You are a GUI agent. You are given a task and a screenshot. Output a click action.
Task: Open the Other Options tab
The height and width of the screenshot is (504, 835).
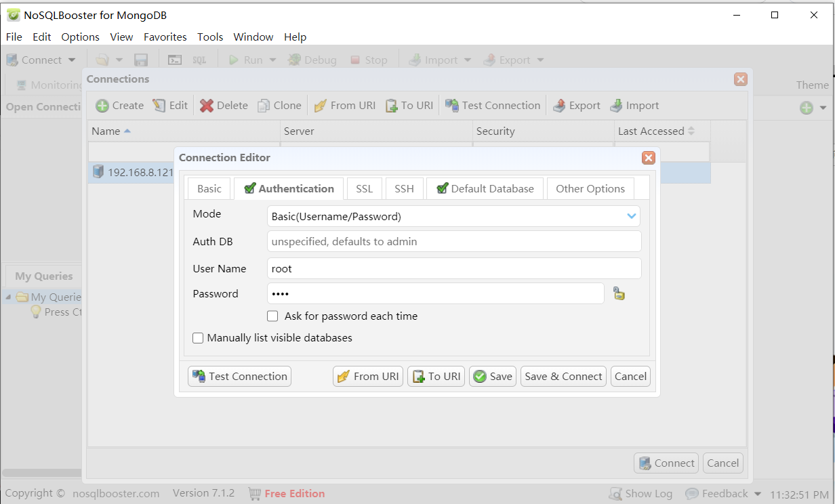(590, 189)
